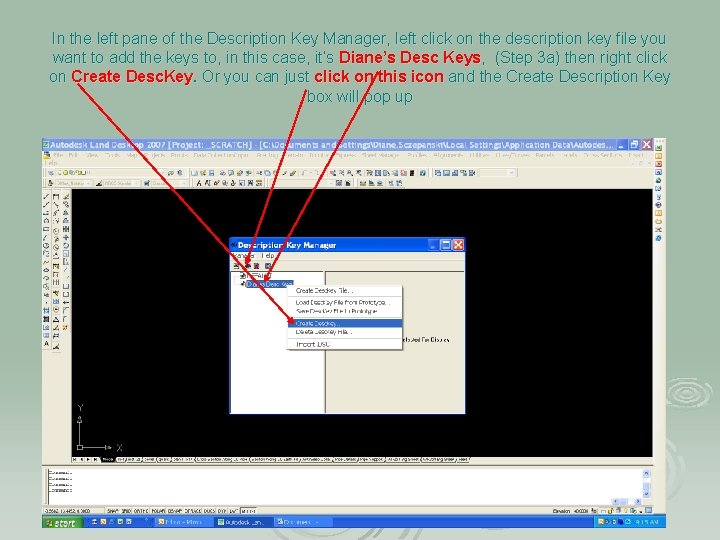Screen dimensions: 720x540
Task: Select the Line tool in Draw toolbar
Action: click(46, 197)
